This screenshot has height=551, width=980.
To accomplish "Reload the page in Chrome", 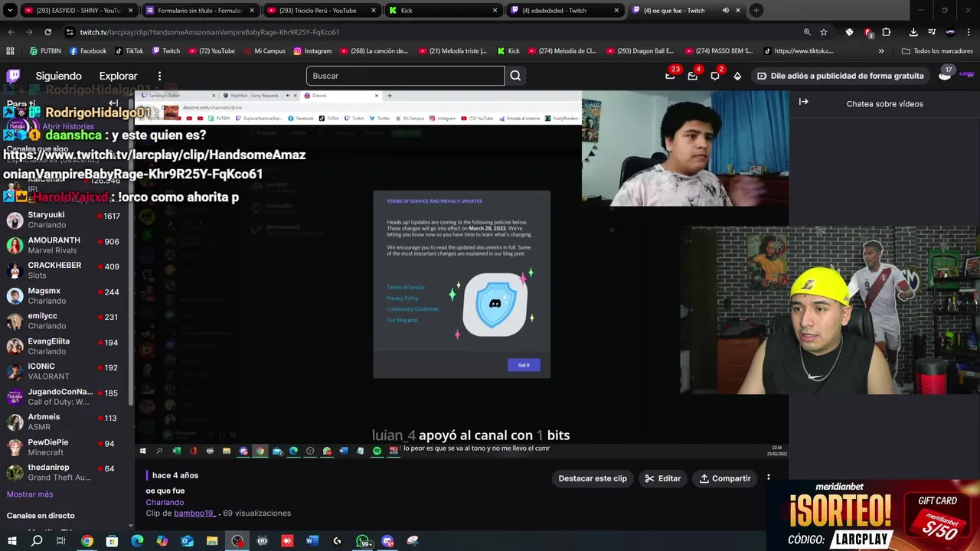I will click(47, 32).
